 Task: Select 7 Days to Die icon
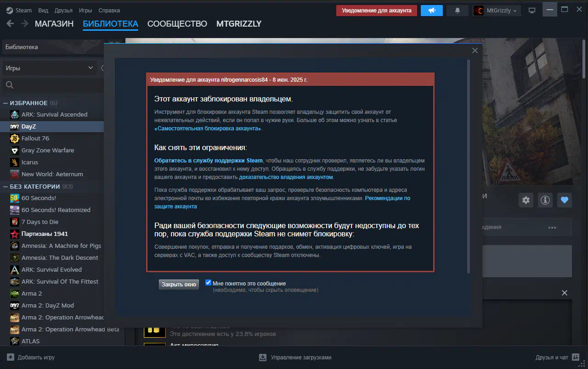(14, 222)
